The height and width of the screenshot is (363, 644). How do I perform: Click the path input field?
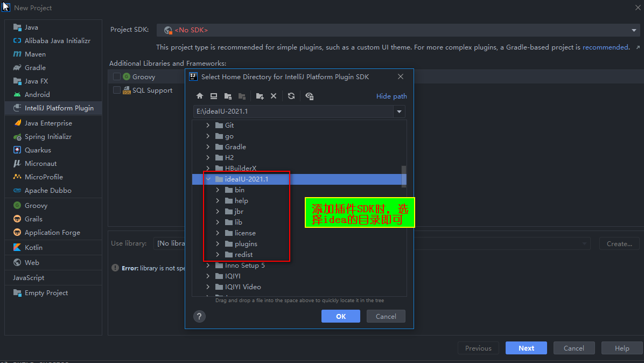pos(293,111)
